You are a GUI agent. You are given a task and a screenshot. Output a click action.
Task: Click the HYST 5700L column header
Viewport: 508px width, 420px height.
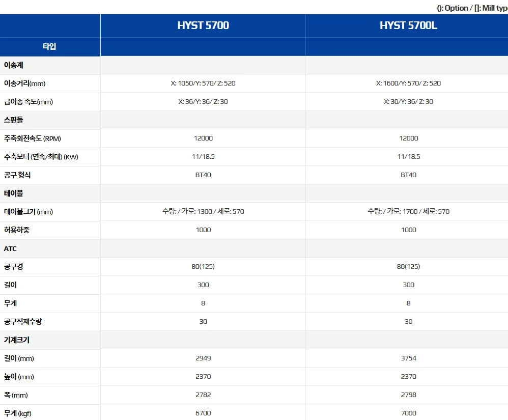click(x=408, y=25)
